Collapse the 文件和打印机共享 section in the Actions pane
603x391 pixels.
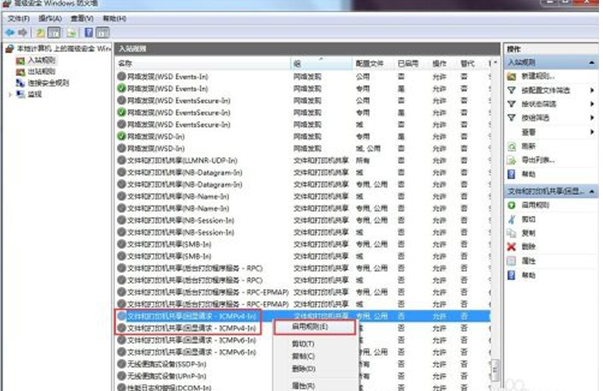click(x=591, y=191)
